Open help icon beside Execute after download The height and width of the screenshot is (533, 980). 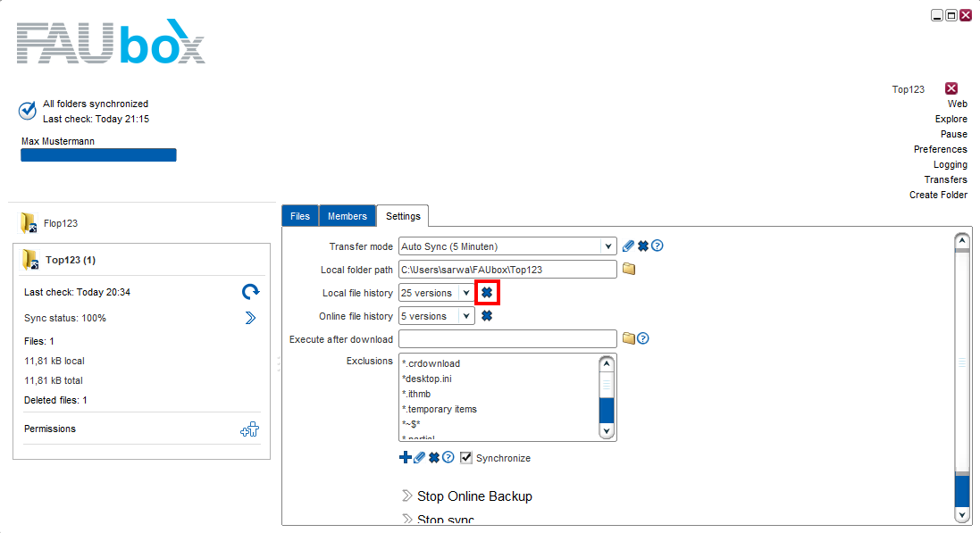tap(642, 338)
